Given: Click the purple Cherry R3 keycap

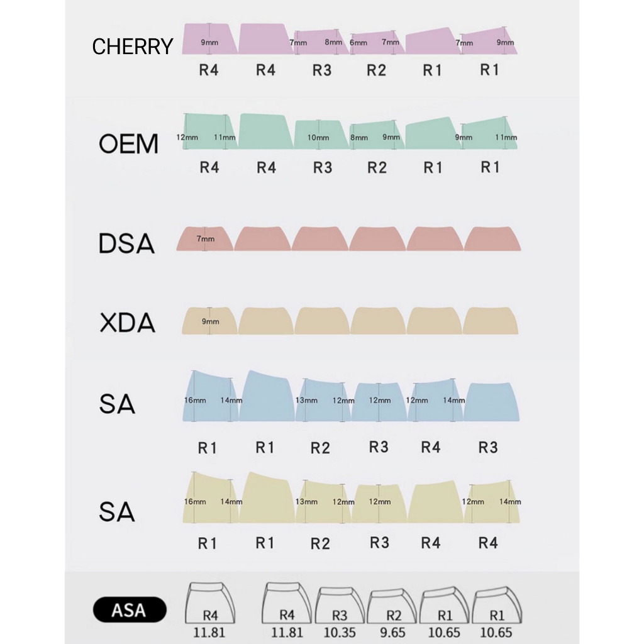Looking at the screenshot, I should click(321, 42).
